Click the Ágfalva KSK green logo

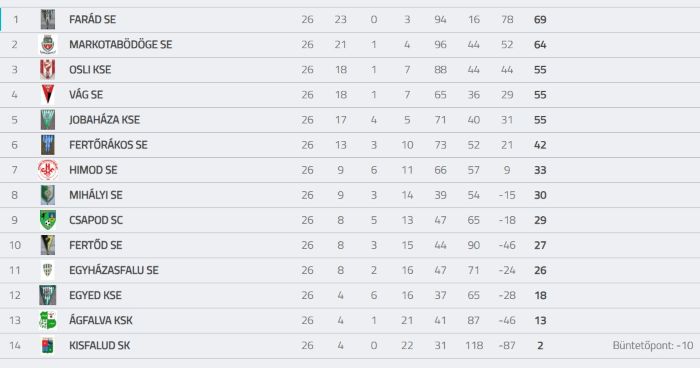(x=48, y=320)
